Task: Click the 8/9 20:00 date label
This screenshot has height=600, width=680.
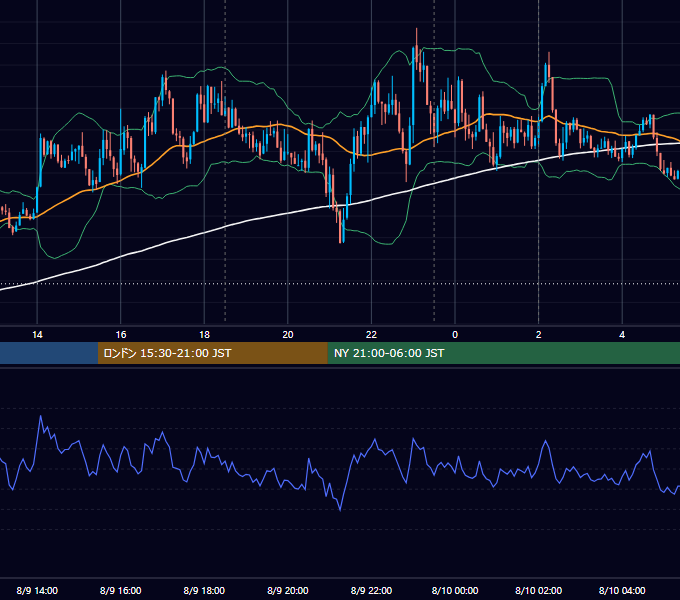Action: (288, 590)
